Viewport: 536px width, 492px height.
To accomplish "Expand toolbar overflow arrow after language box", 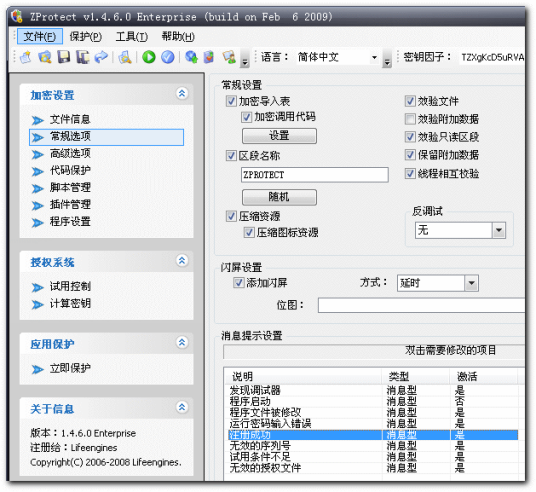I will (x=387, y=58).
